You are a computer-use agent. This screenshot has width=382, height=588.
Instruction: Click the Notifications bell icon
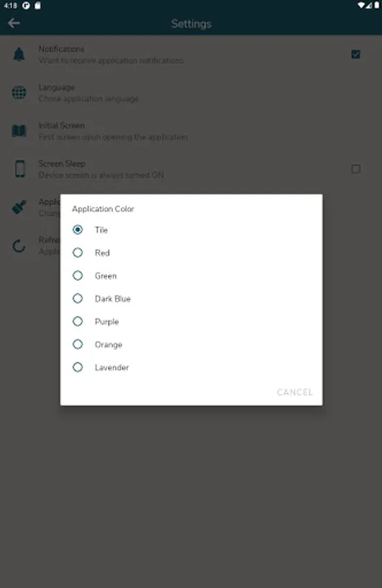click(19, 54)
